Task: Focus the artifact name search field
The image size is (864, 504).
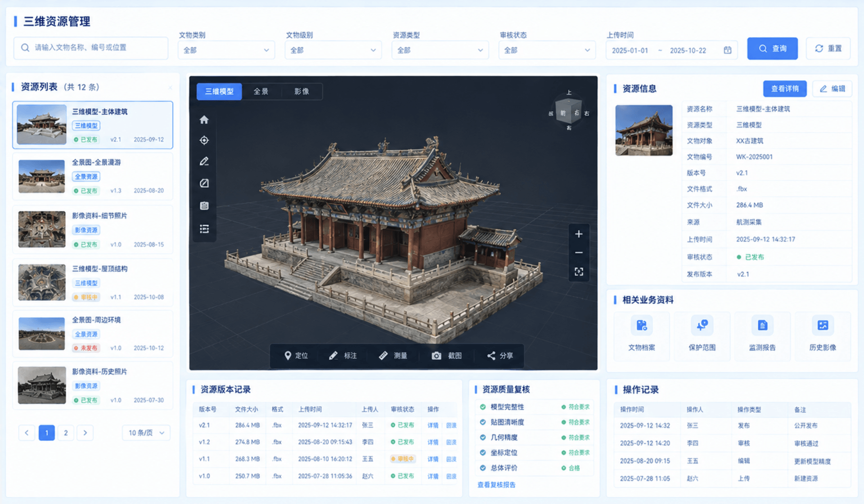Action: coord(91,48)
